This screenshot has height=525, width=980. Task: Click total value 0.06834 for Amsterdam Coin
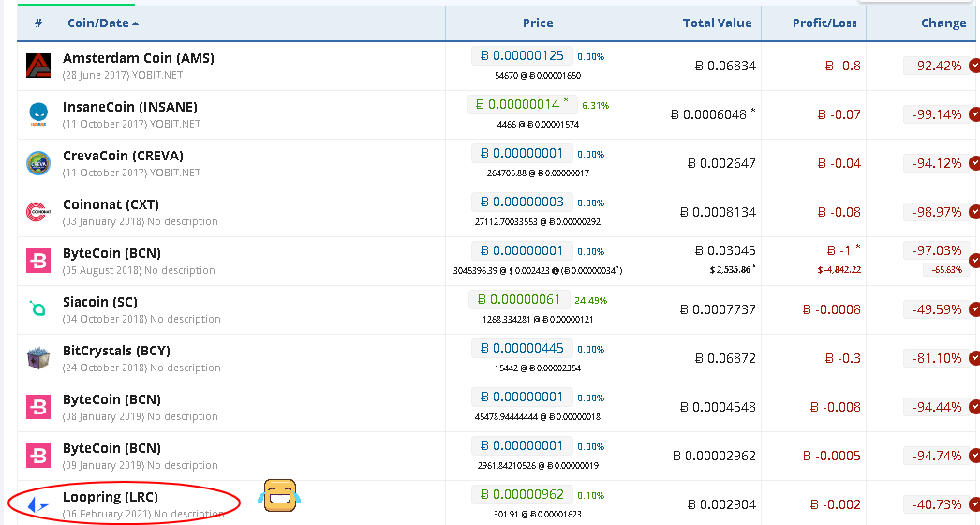point(725,66)
